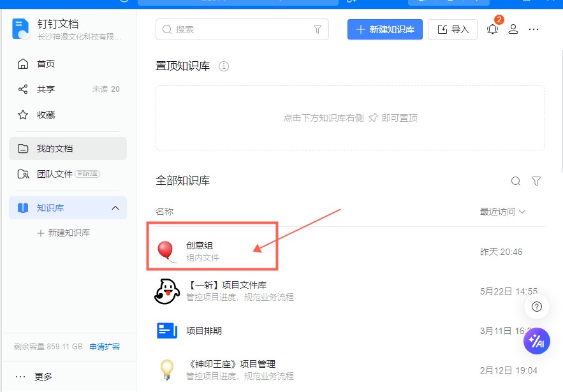563x392 pixels.
Task: Open the purple AI assistant button
Action: coord(537,341)
